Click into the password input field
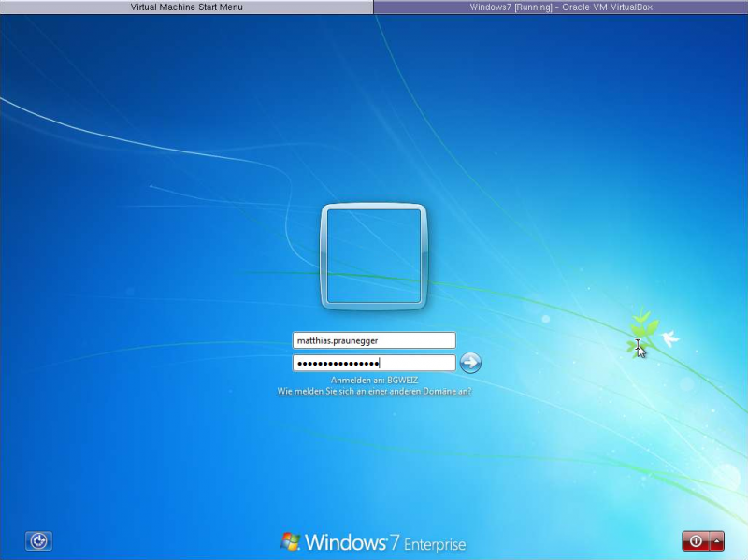The image size is (748, 560). (374, 363)
